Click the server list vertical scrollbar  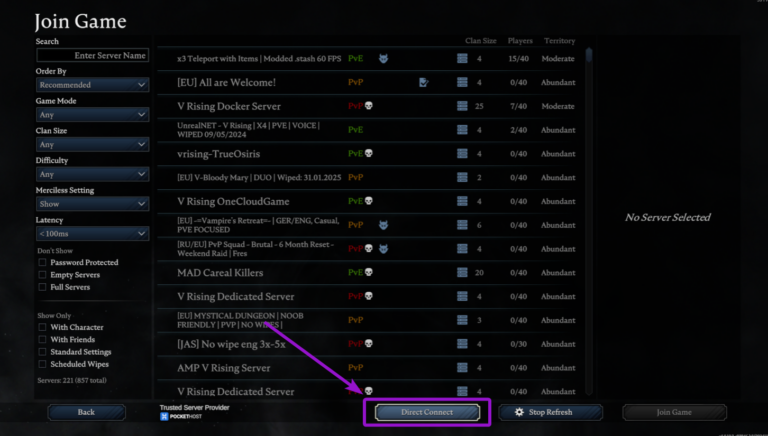pos(589,220)
